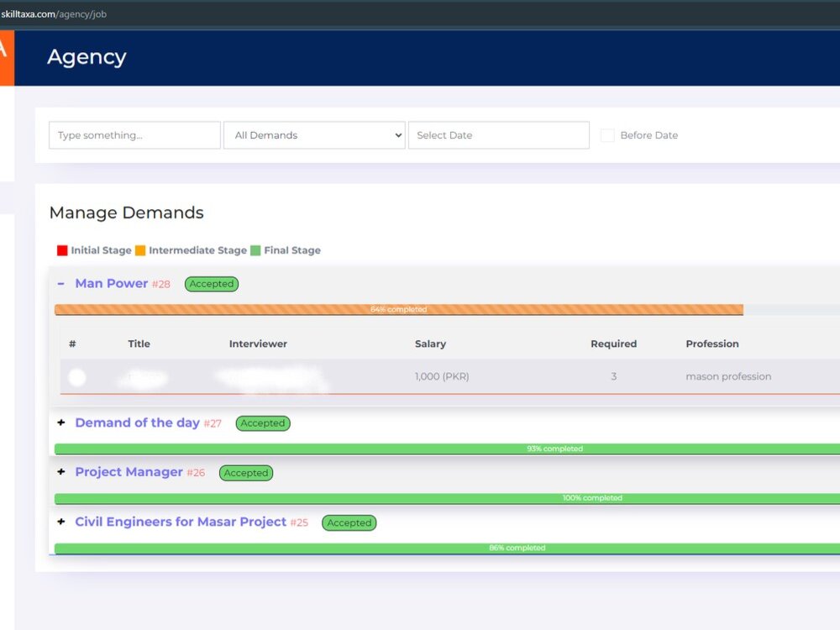840x630 pixels.
Task: Click the green Final Stage swatch
Action: (x=255, y=250)
